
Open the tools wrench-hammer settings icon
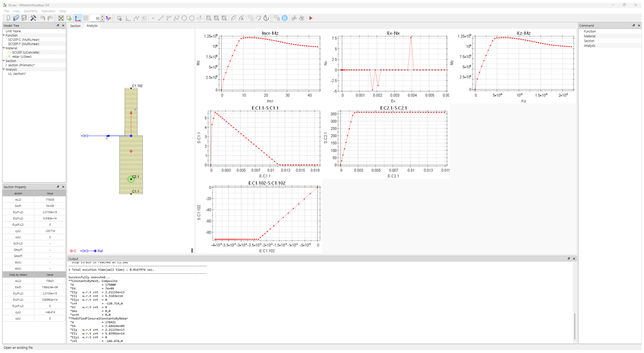33,18
